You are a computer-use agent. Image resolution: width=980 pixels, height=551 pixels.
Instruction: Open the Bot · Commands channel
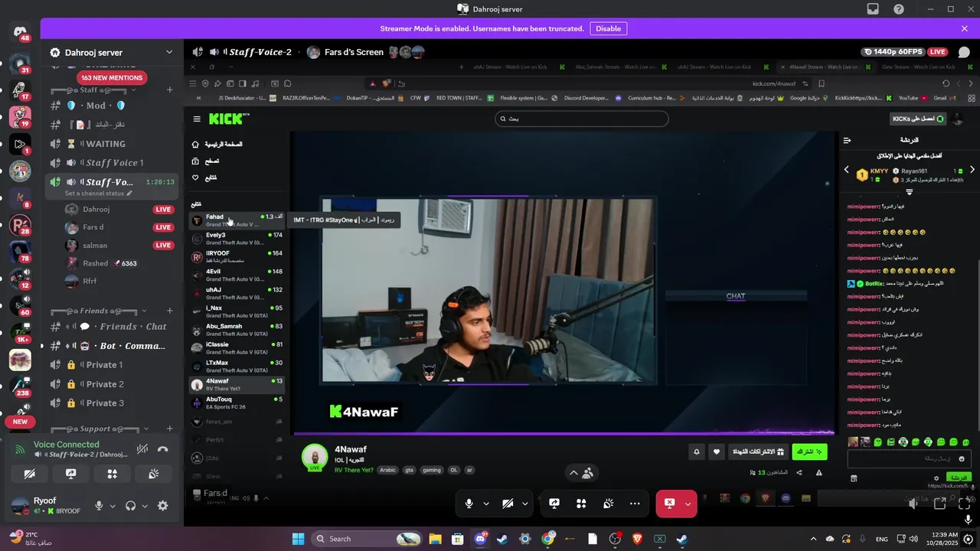[112, 346]
